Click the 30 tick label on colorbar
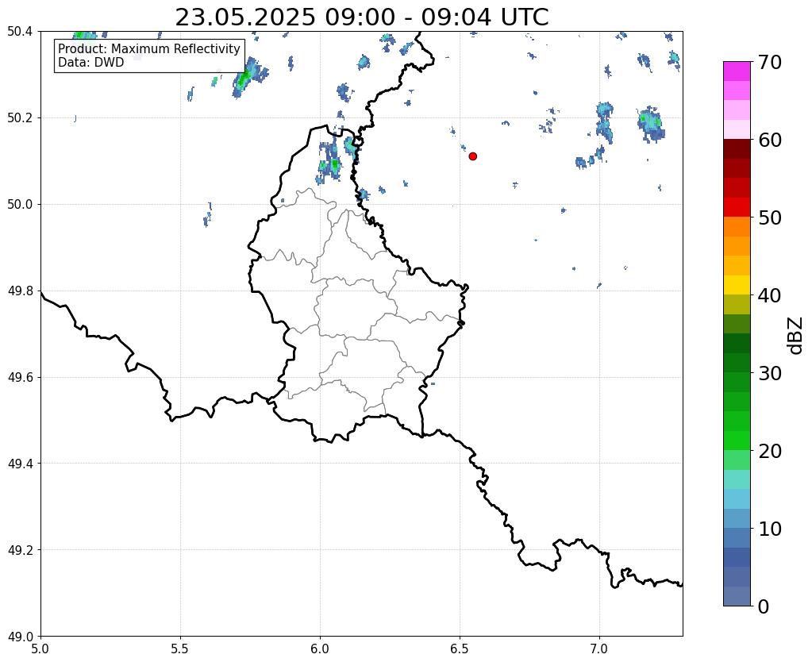The height and width of the screenshot is (662, 812). click(770, 373)
